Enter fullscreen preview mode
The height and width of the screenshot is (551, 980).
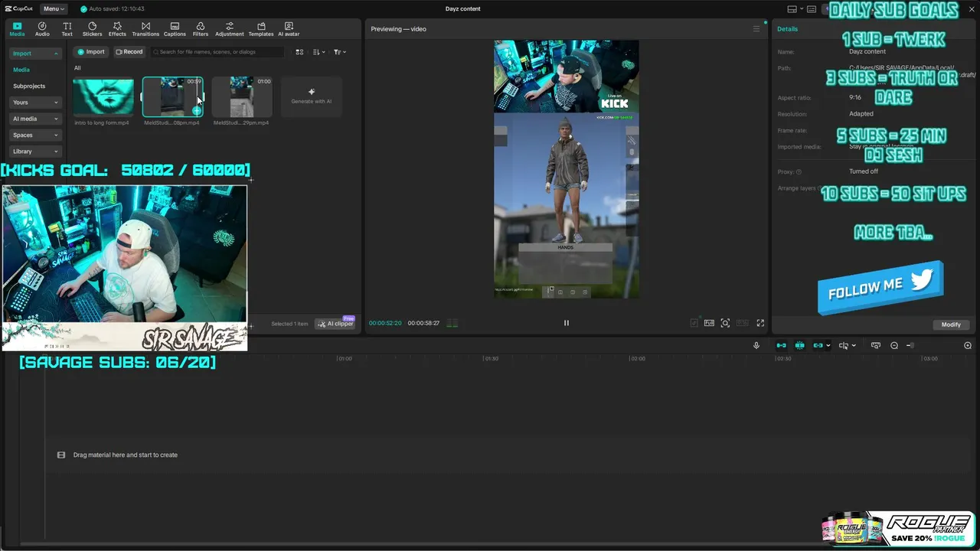coord(760,323)
